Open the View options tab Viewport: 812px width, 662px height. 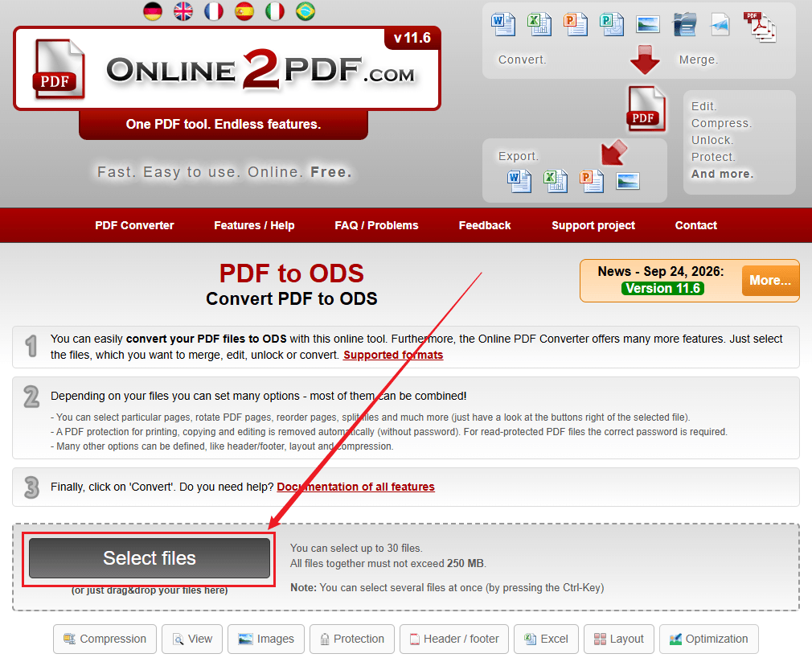[x=192, y=639]
